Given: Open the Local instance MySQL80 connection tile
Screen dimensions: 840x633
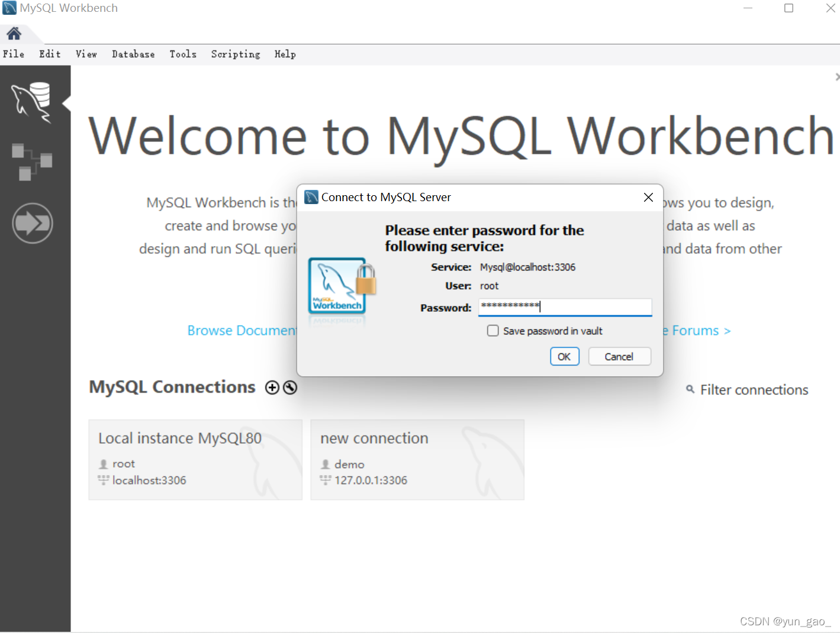Looking at the screenshot, I should [195, 460].
